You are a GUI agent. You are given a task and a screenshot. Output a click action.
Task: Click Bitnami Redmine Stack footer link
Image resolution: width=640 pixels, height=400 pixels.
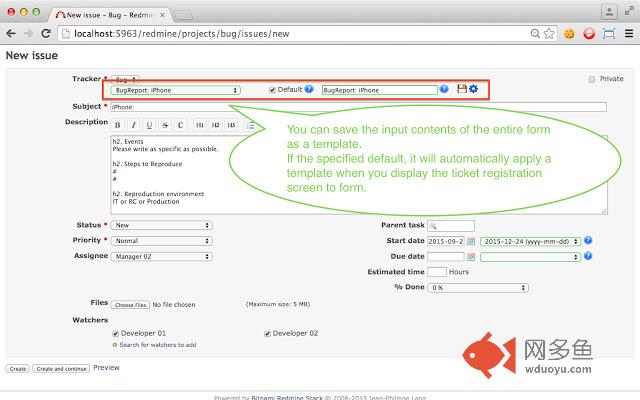click(287, 397)
